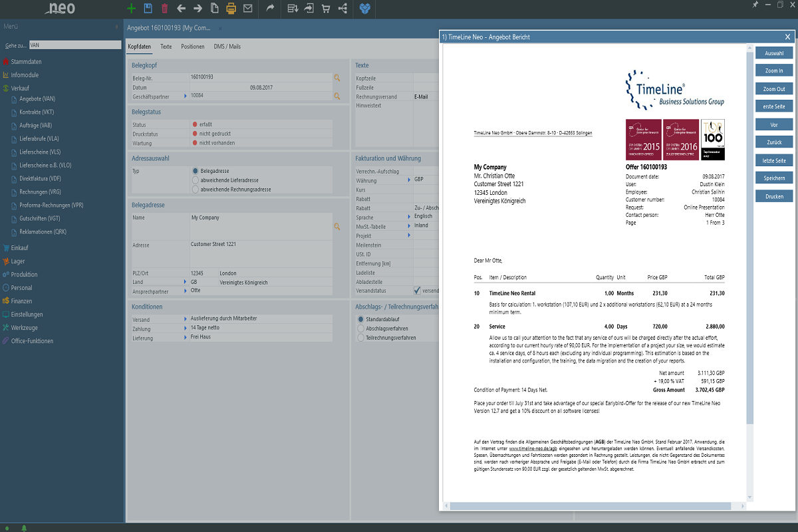Expand the Währung selection arrow
Image resolution: width=798 pixels, height=532 pixels.
click(x=409, y=180)
